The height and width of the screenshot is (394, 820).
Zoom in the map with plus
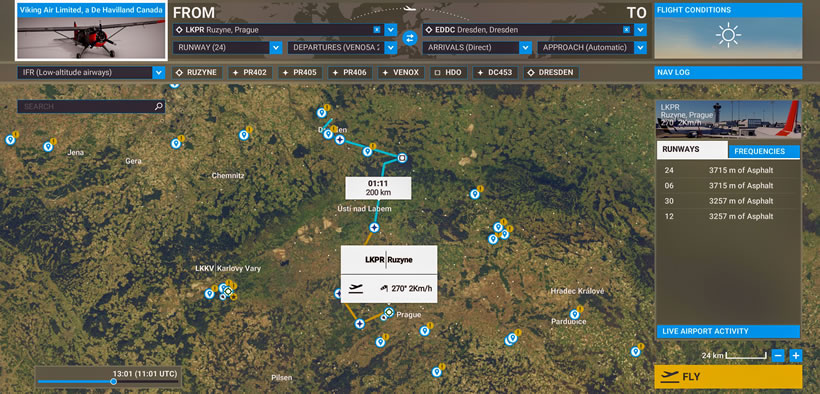tap(795, 356)
